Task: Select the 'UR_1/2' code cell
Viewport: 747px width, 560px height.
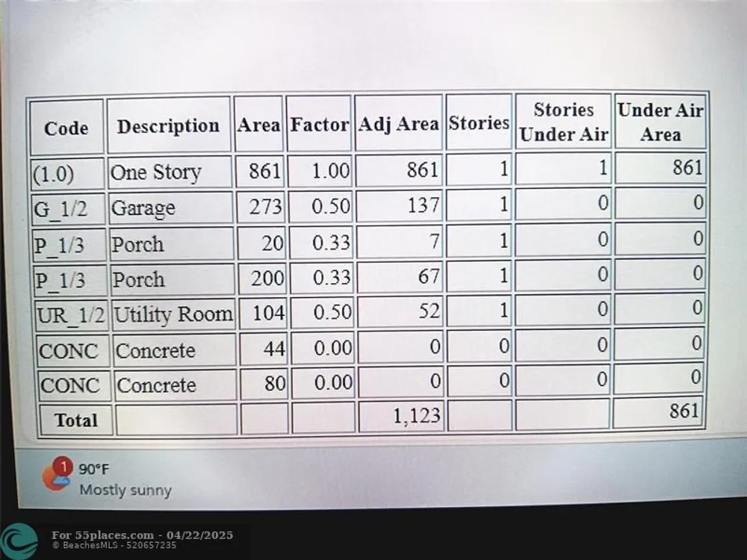Action: 72,315
